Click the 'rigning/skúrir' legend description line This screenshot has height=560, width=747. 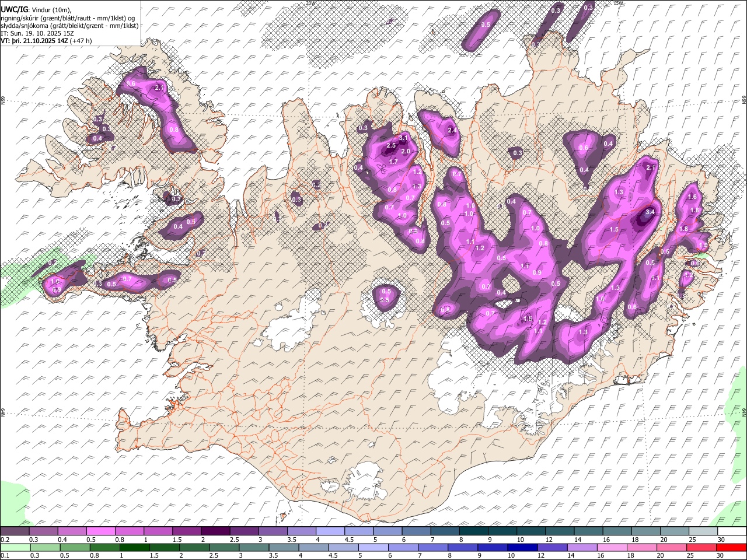pos(68,17)
